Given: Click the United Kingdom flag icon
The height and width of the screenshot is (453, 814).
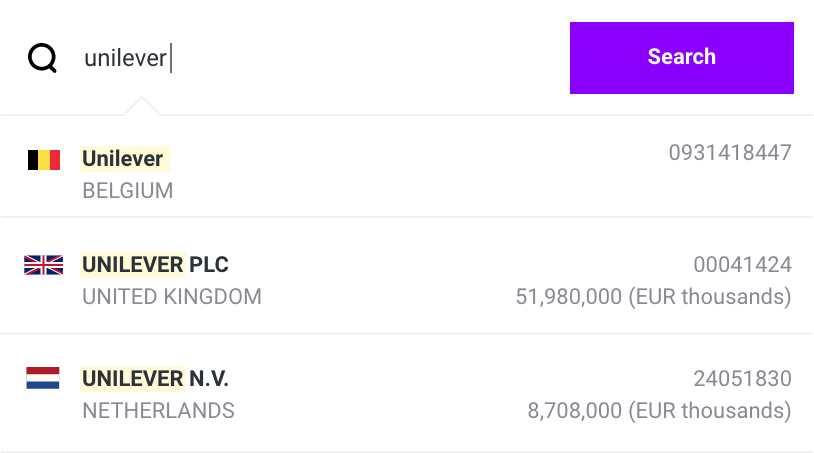Looking at the screenshot, I should (44, 265).
